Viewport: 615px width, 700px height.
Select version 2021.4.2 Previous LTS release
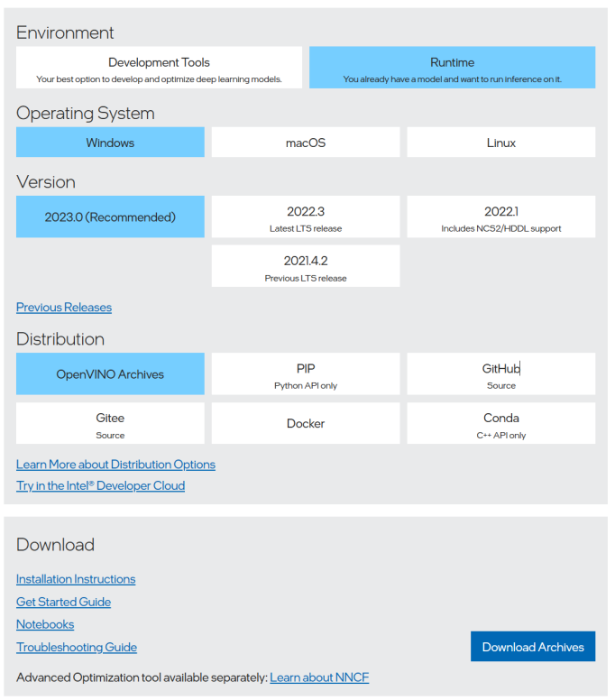(x=306, y=266)
